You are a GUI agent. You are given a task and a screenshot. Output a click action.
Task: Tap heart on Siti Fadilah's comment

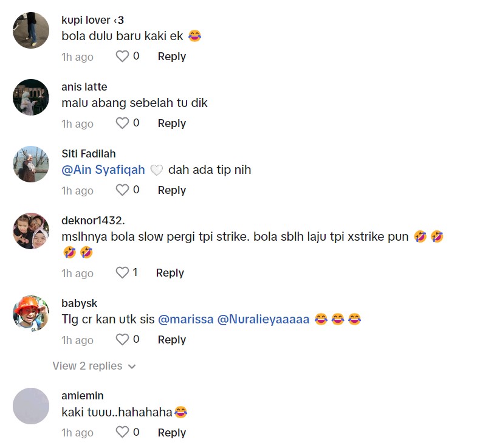pos(122,190)
